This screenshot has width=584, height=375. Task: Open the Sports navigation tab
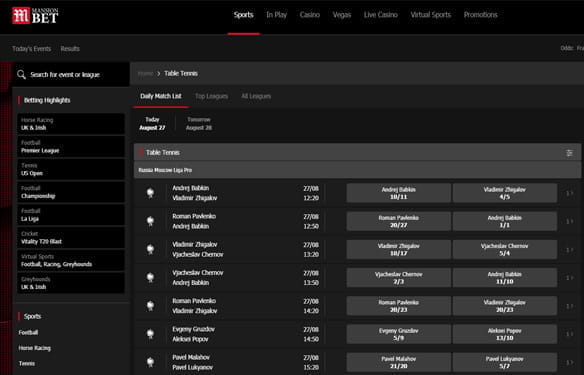(x=244, y=15)
